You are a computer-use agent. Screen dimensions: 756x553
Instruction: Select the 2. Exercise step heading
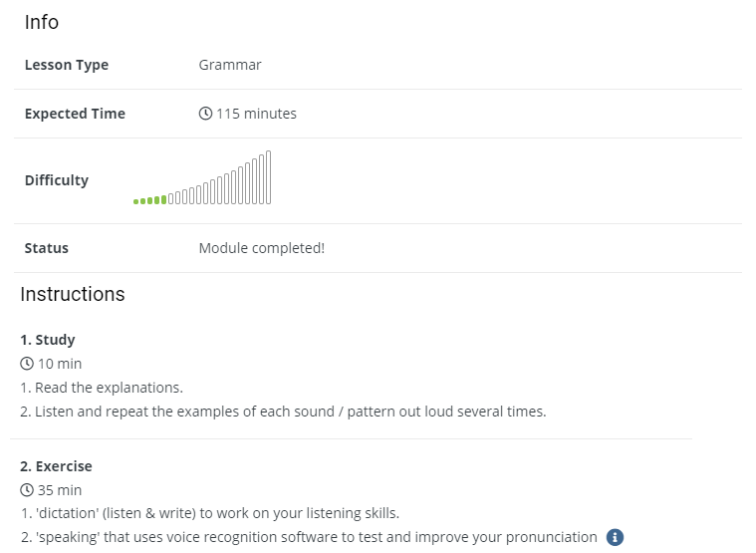(x=57, y=466)
